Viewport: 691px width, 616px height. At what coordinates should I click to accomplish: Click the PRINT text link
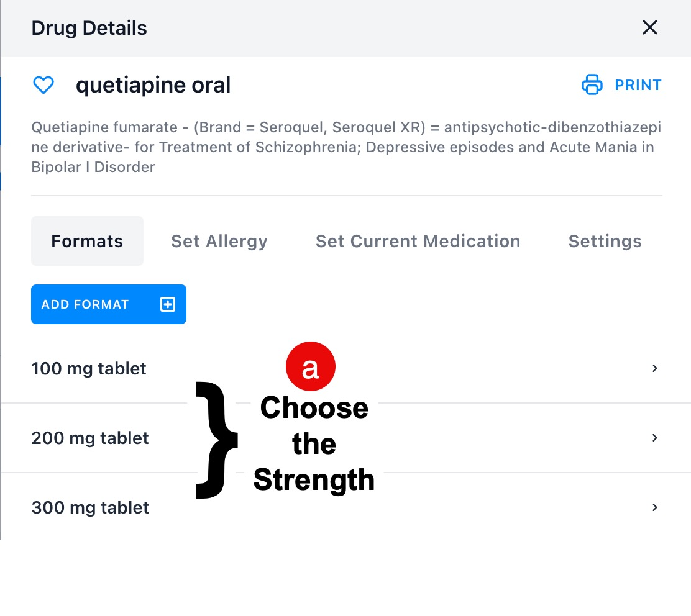pos(638,85)
